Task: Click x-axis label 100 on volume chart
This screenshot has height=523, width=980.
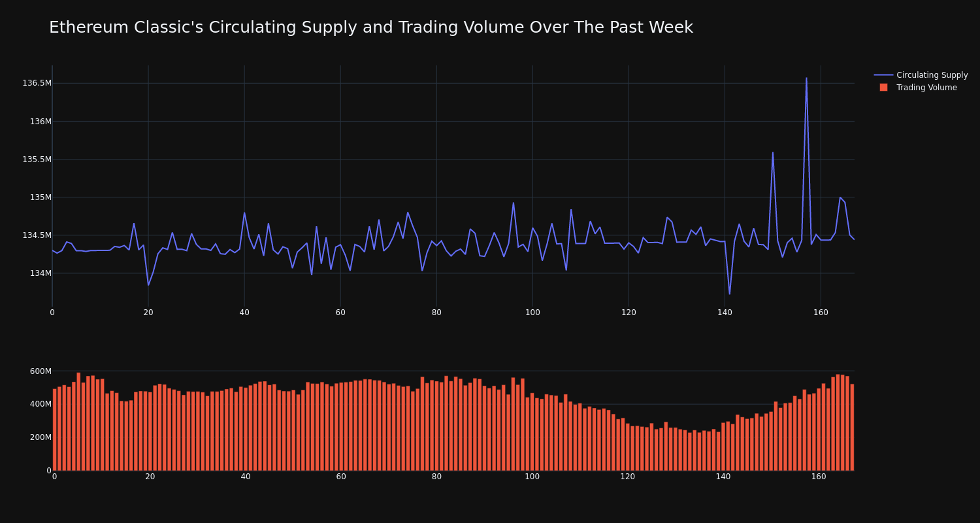Action: 532,477
